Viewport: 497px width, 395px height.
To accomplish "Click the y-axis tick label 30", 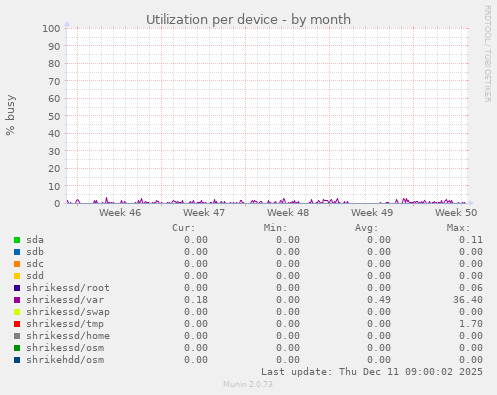I will pyautogui.click(x=54, y=151).
